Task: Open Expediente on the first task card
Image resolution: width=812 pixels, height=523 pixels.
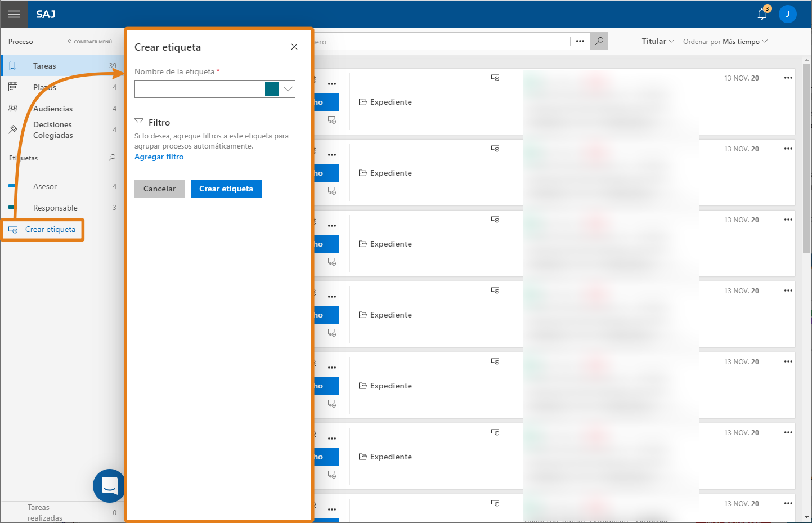Action: pos(385,102)
